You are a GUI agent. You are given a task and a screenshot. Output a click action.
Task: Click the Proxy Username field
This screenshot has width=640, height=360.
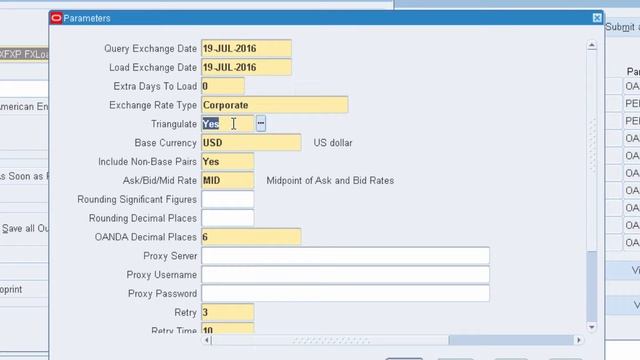pyautogui.click(x=345, y=275)
